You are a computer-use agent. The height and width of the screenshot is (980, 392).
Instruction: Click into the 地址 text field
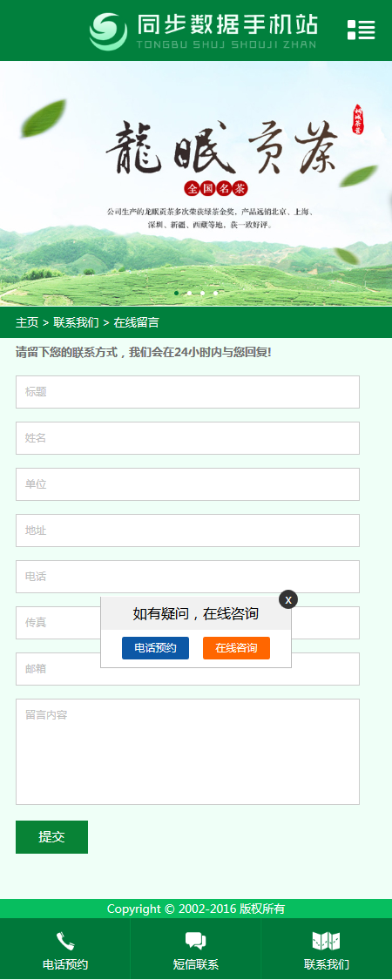(187, 531)
